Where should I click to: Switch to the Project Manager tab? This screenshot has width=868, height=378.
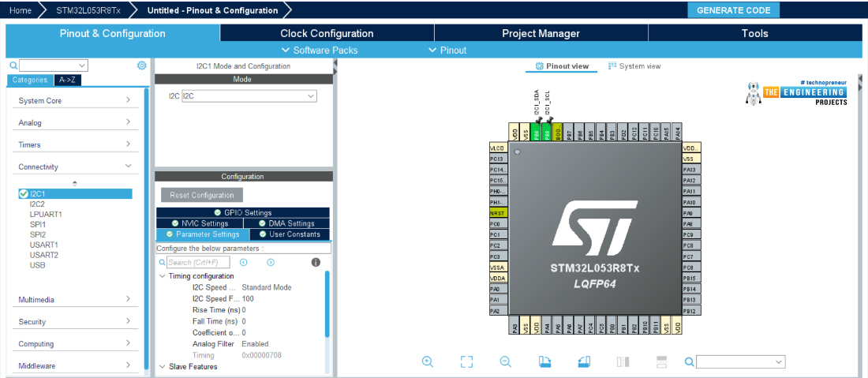[541, 33]
